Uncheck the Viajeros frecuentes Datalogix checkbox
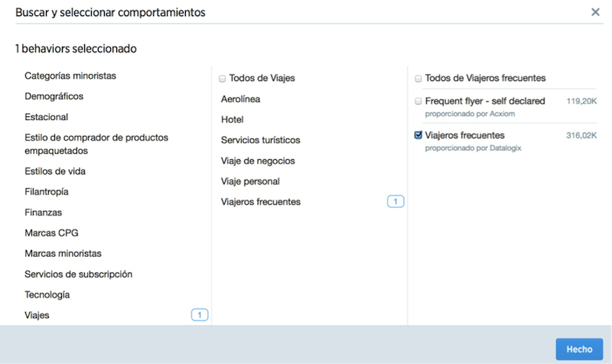Image resolution: width=612 pixels, height=364 pixels. (418, 135)
